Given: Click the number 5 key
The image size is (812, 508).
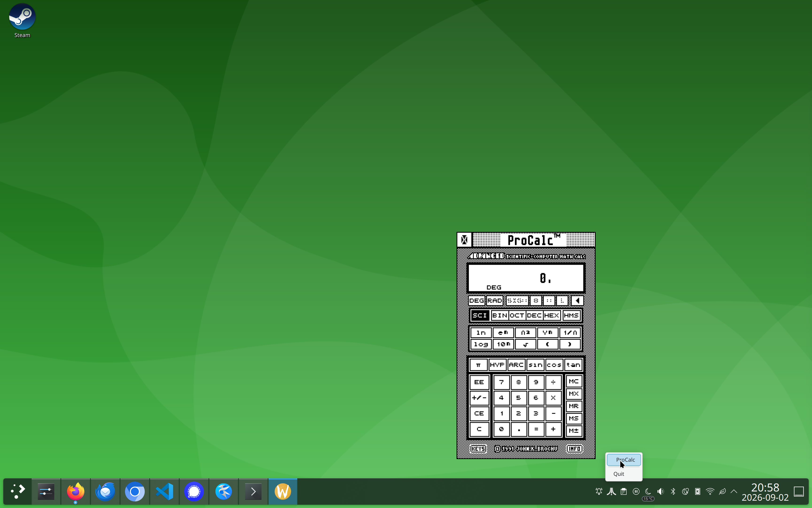Looking at the screenshot, I should click(x=519, y=398).
